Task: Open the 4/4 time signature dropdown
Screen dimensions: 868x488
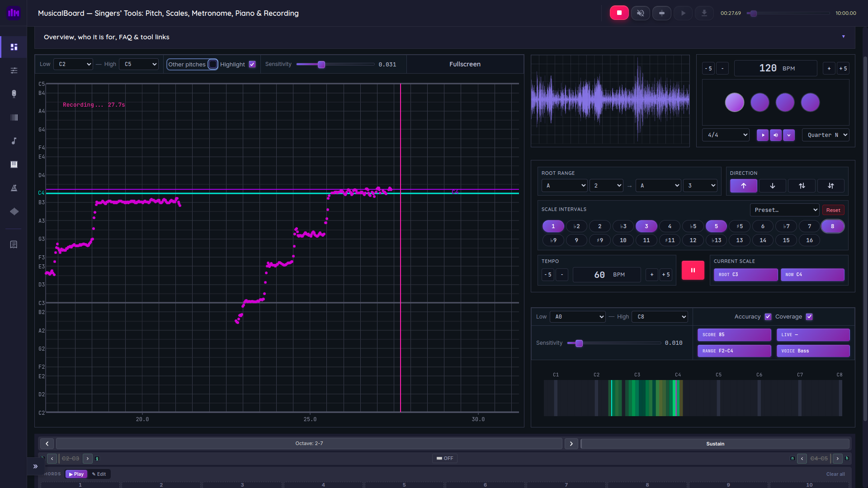Action: point(726,135)
